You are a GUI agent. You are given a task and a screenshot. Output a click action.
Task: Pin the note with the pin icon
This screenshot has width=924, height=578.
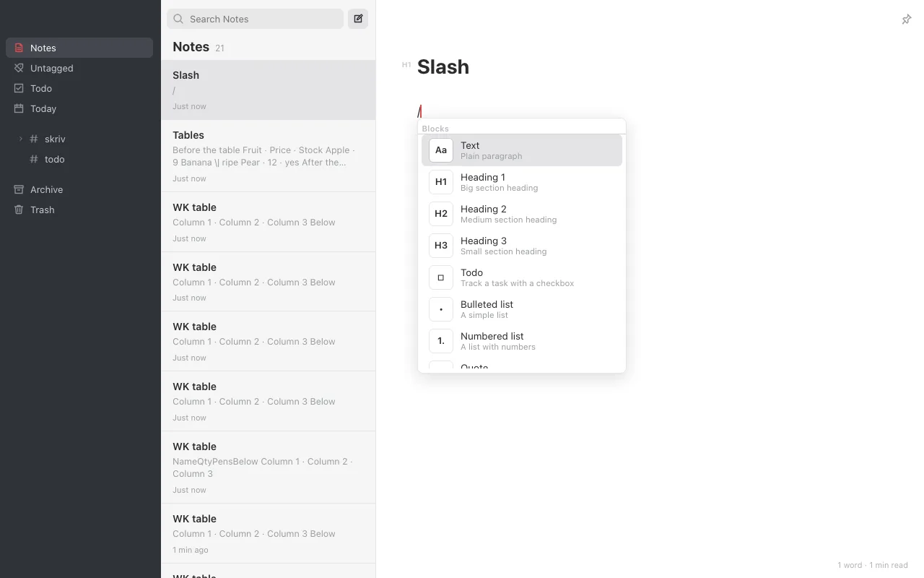907,20
